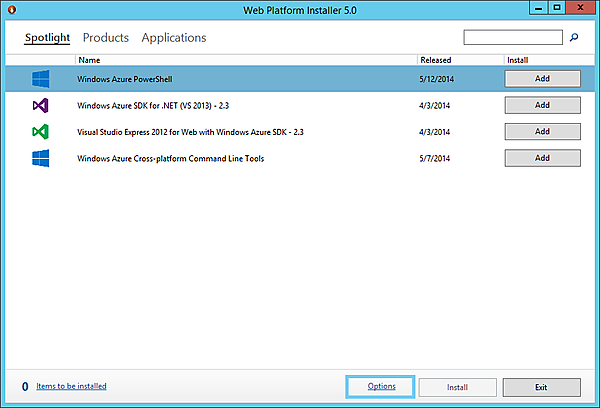Click the purple Visual Studio icon for Azure SDK
Screen dimensions: 600x408
pos(41,105)
